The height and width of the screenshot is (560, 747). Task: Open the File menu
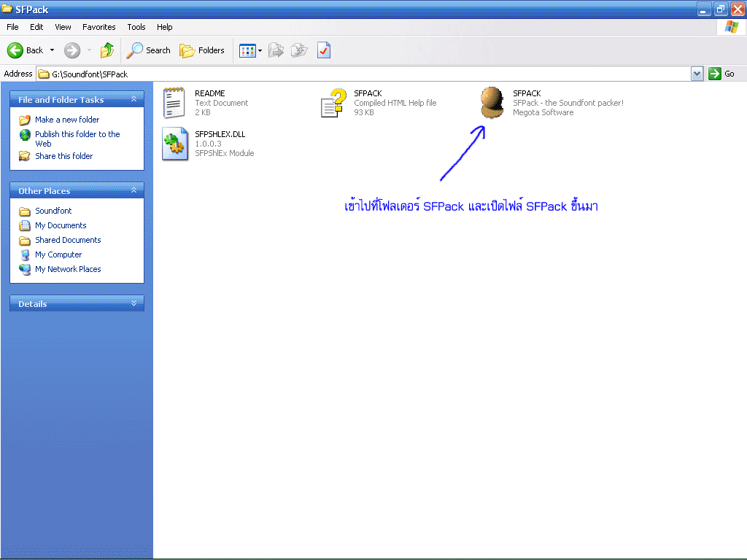click(13, 27)
